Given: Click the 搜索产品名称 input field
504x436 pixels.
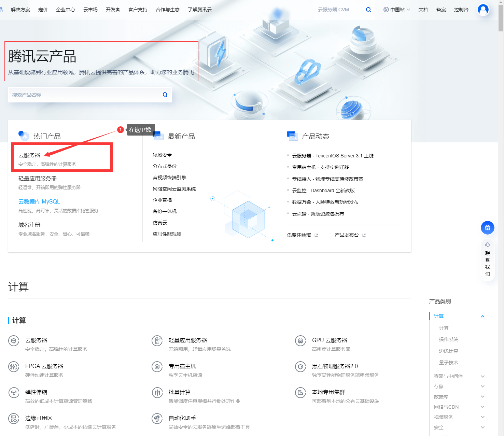Looking at the screenshot, I should click(x=85, y=95).
